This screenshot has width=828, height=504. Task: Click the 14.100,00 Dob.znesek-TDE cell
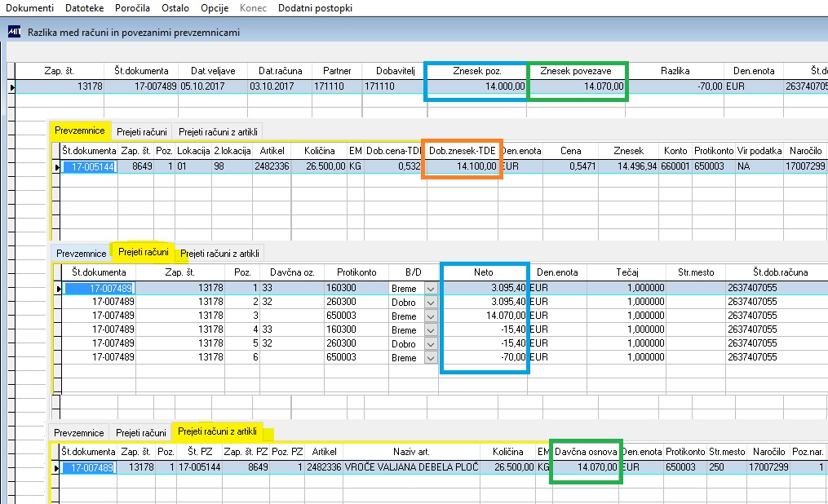(462, 166)
